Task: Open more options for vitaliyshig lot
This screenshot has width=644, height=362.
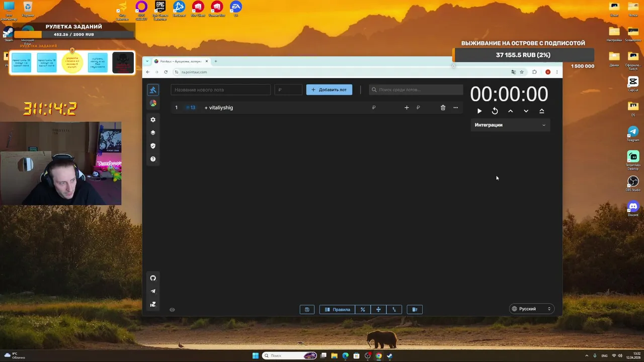Action: click(455, 108)
